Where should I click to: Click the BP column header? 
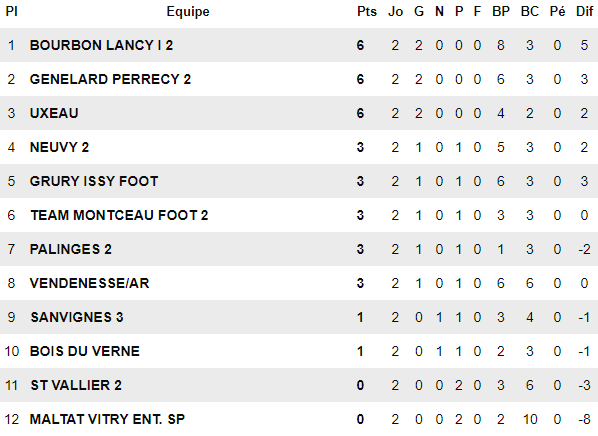[x=501, y=11]
